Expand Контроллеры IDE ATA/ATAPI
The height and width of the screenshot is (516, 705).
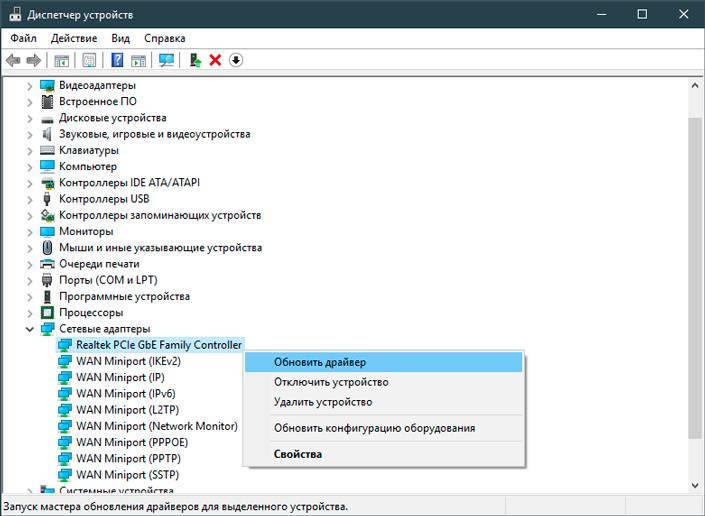pos(30,183)
